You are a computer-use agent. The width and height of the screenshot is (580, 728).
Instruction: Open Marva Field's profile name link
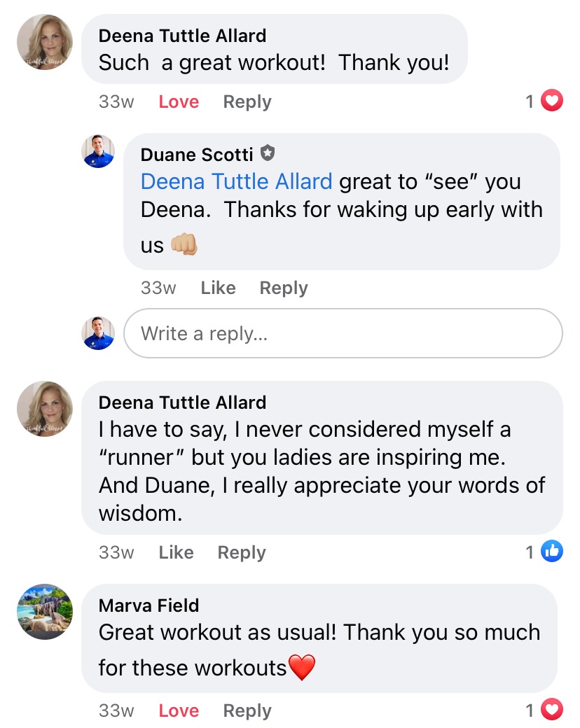click(x=149, y=605)
